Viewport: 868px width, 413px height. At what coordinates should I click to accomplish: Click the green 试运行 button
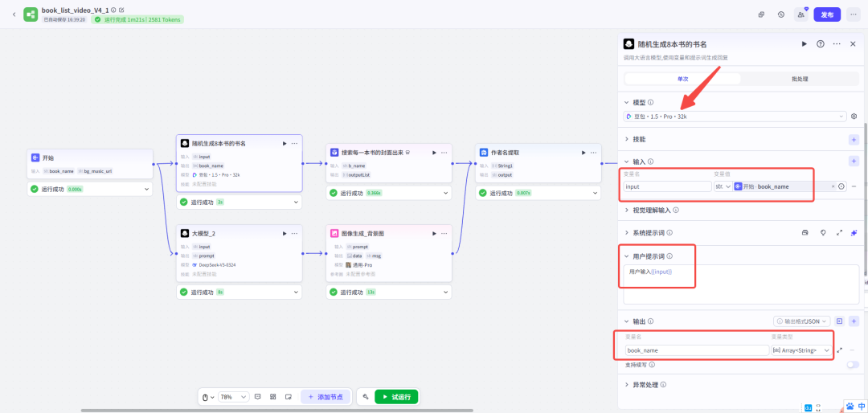coord(396,397)
